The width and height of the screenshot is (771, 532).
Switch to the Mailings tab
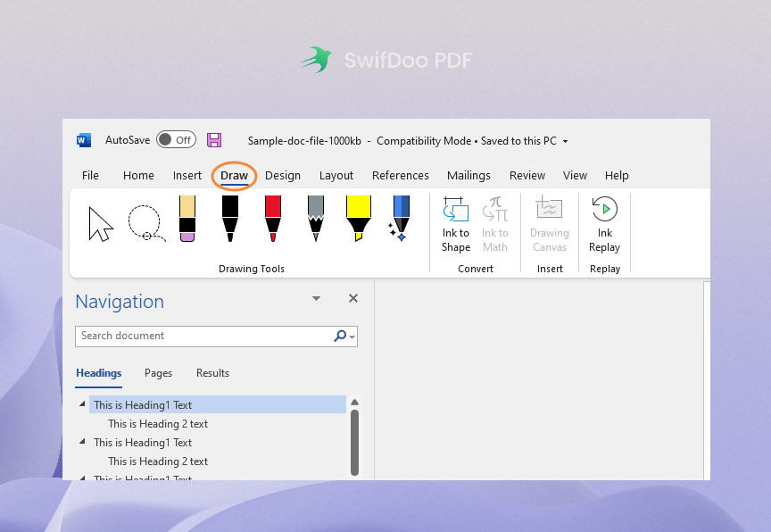coord(468,176)
